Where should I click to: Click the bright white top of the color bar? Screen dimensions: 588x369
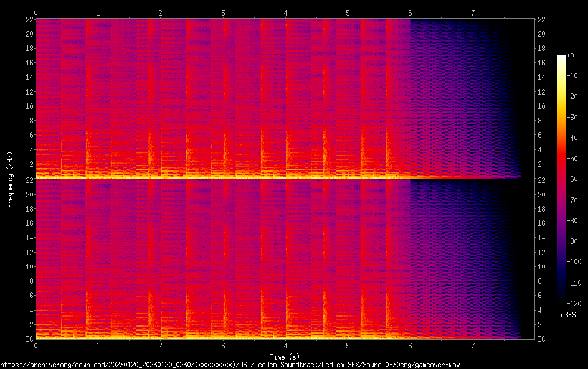click(562, 58)
